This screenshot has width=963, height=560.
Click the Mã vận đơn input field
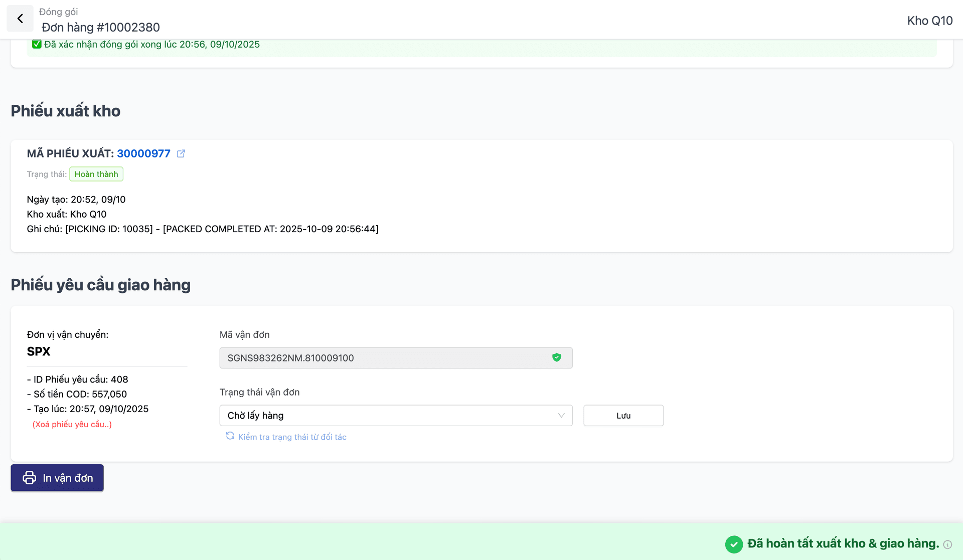386,358
